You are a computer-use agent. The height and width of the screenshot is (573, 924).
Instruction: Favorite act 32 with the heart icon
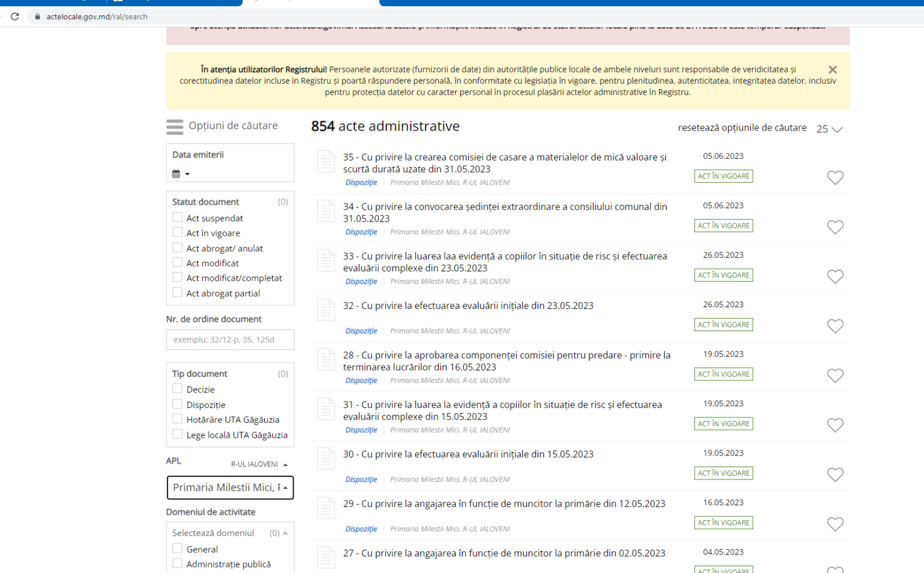(x=835, y=326)
